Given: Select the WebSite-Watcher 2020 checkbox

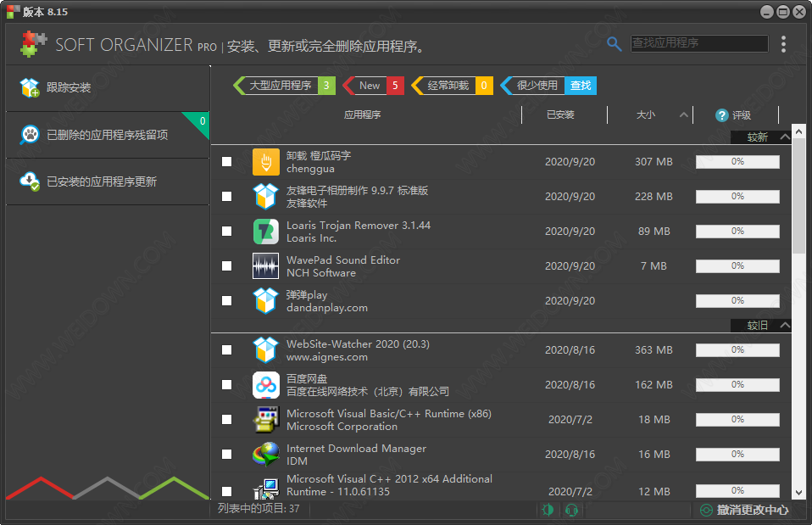Looking at the screenshot, I should tap(227, 349).
